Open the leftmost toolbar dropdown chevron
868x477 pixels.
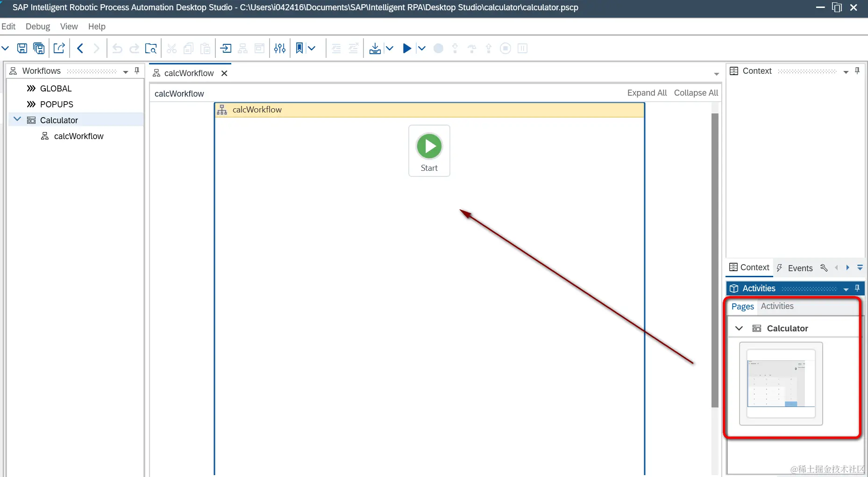5,48
